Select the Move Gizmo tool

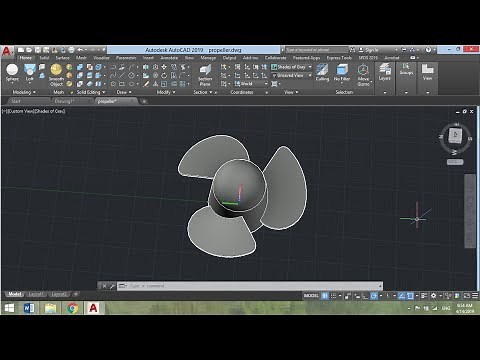pyautogui.click(x=363, y=75)
